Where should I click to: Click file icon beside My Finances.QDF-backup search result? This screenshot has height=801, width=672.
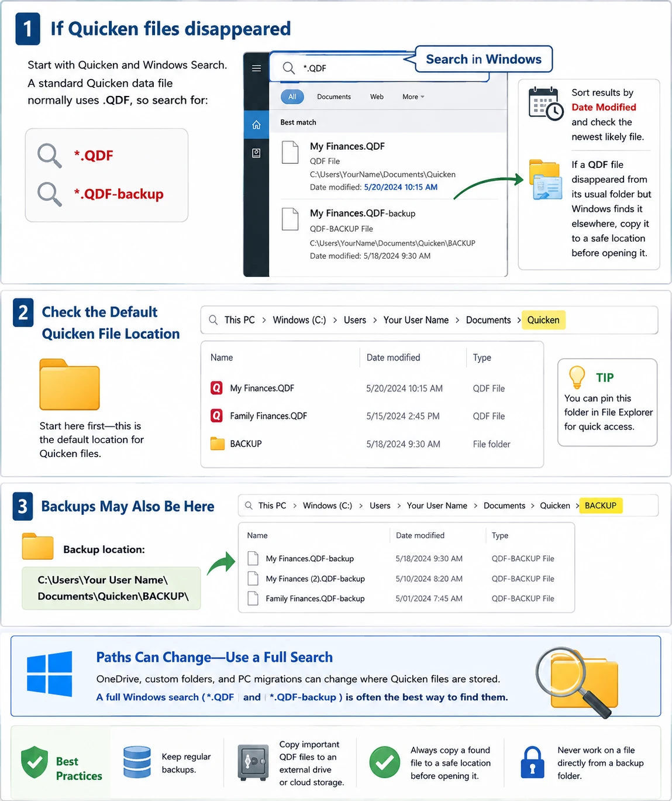[x=291, y=219]
